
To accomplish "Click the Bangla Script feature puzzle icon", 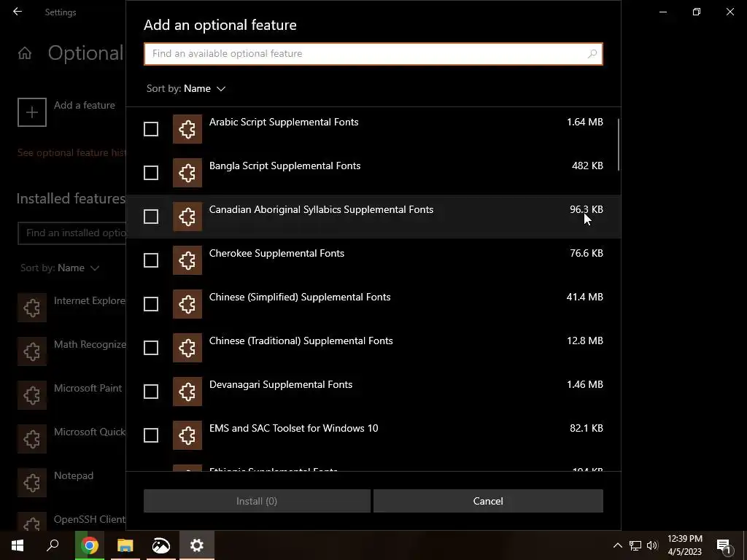I will 187,173.
